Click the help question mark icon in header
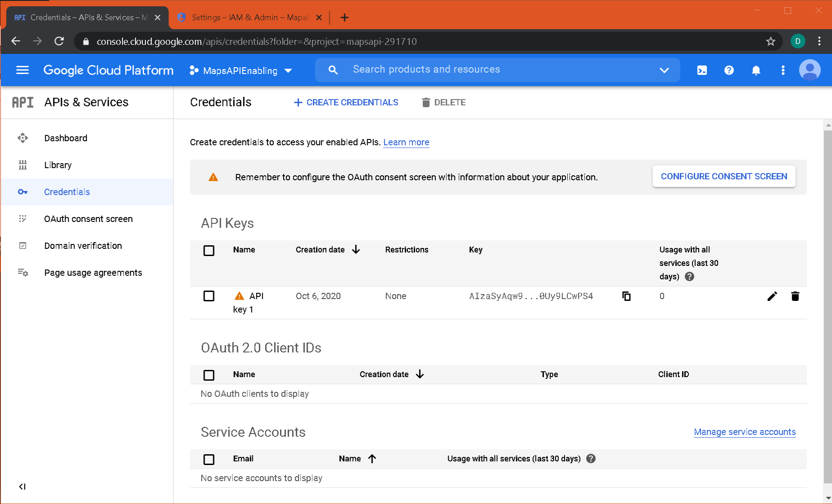The height and width of the screenshot is (504, 832). click(729, 70)
